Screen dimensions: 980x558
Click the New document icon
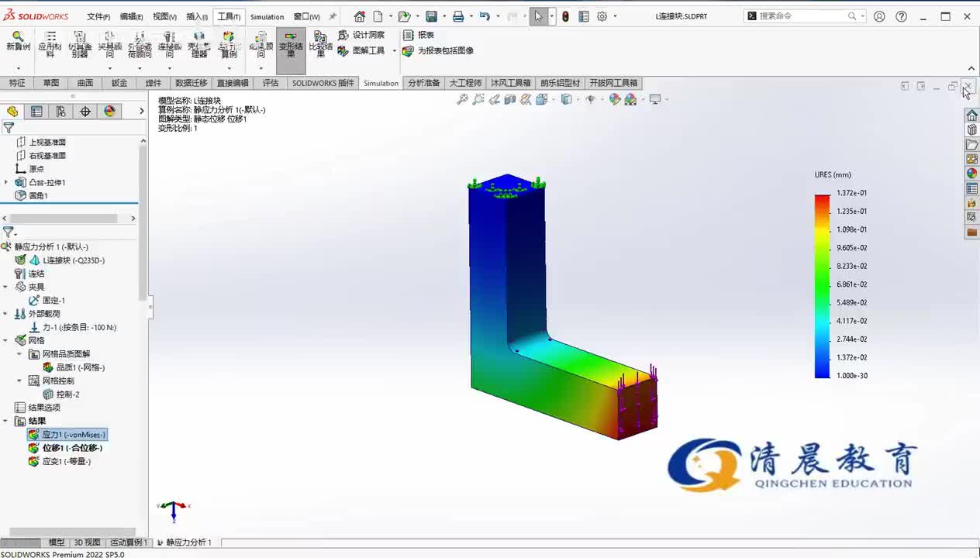click(x=378, y=16)
